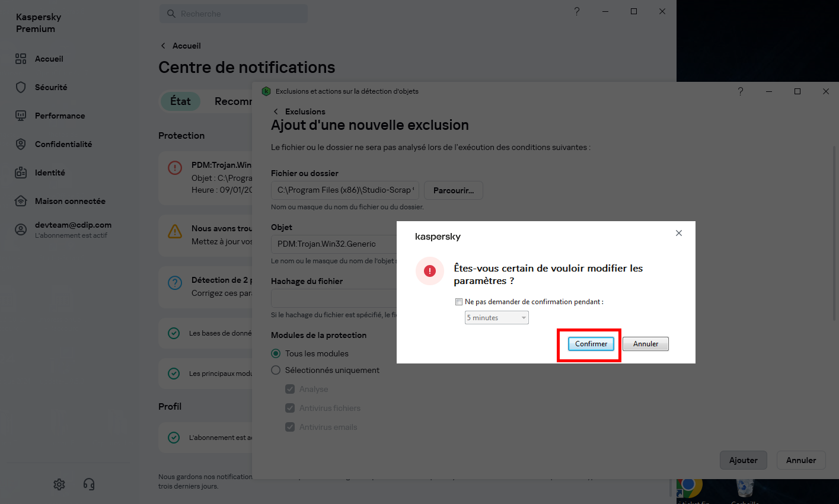
Task: Open help in the exclusions window title bar
Action: (741, 91)
